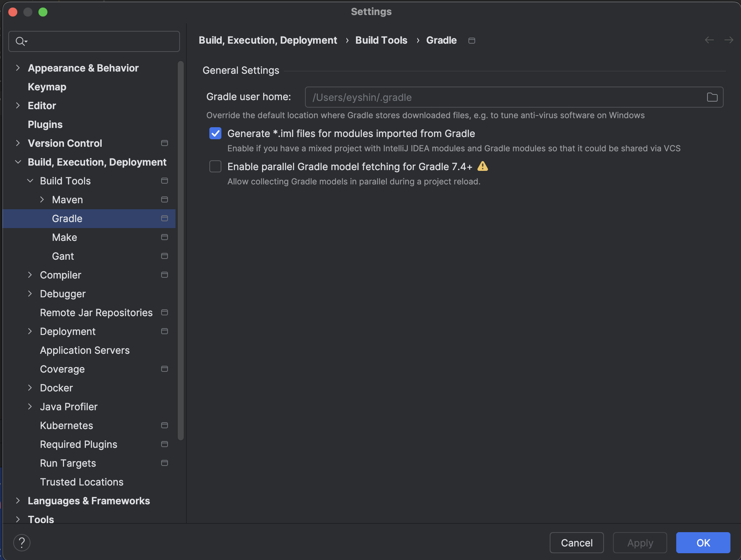Open the help question mark button
741x560 pixels.
[22, 543]
